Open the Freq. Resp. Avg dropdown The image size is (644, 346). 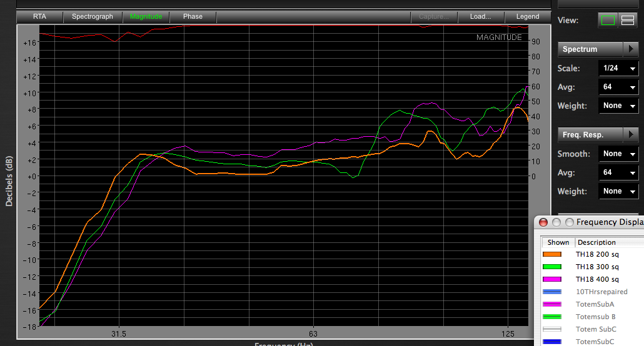[x=618, y=172]
